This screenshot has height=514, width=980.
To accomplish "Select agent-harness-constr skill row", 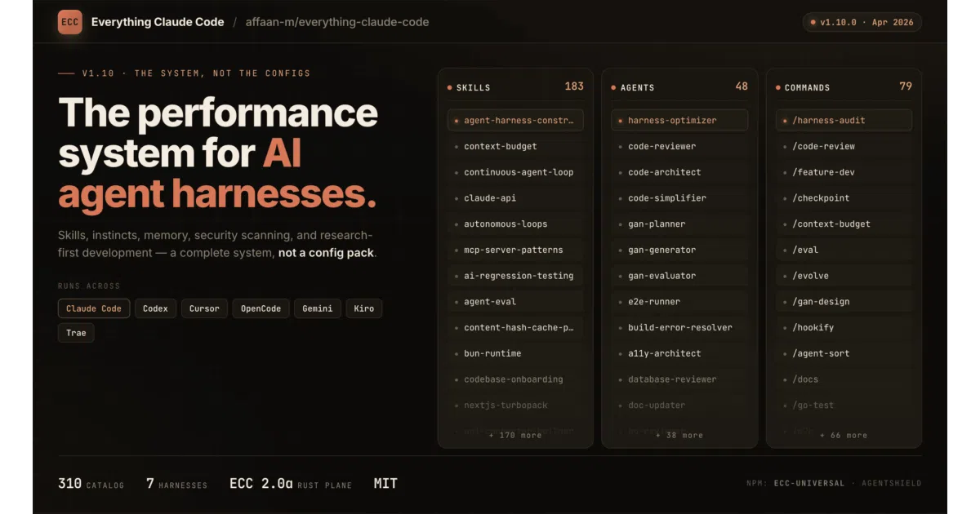I will pos(515,121).
